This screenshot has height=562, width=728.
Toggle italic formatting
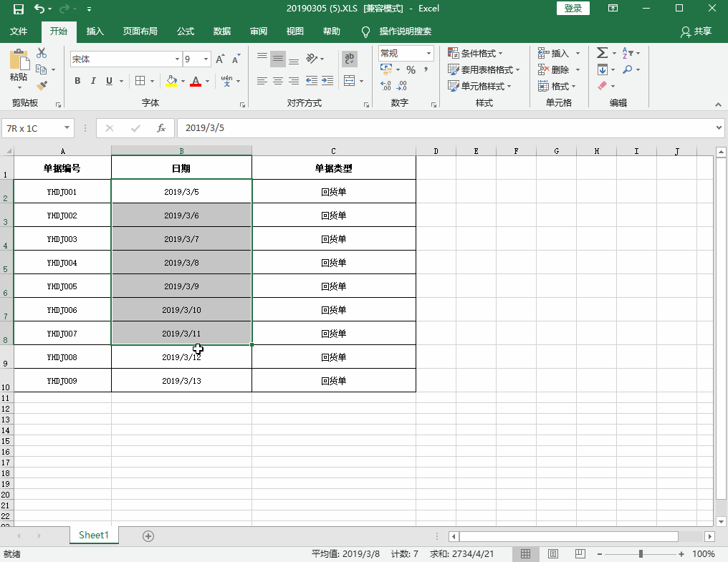93,81
